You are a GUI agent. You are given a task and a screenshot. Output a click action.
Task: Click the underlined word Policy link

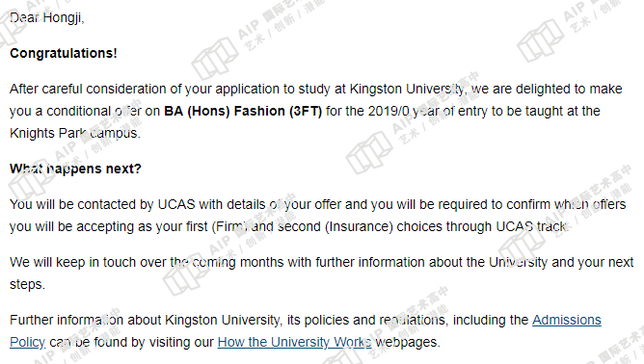(27, 342)
